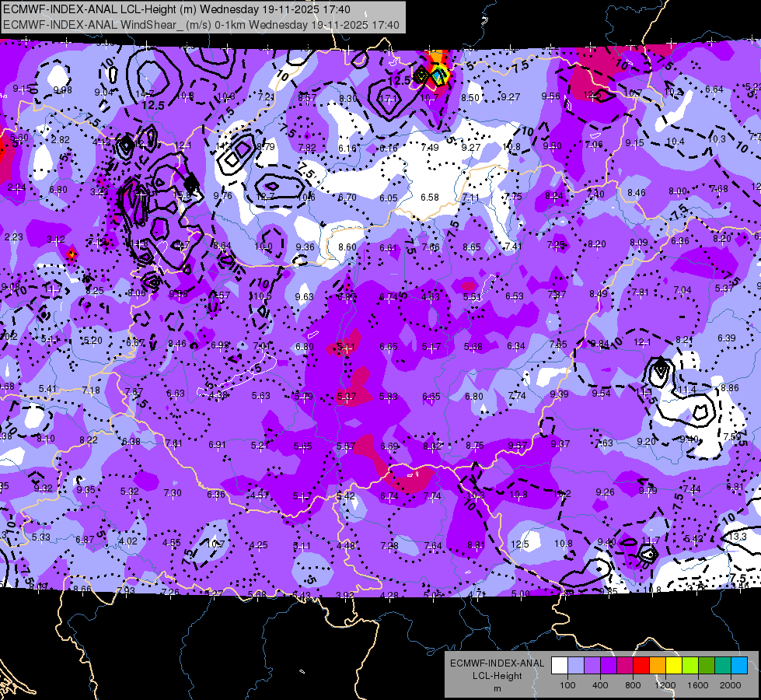The height and width of the screenshot is (700, 761).
Task: Click the legend label '2000'
Action: click(x=731, y=685)
